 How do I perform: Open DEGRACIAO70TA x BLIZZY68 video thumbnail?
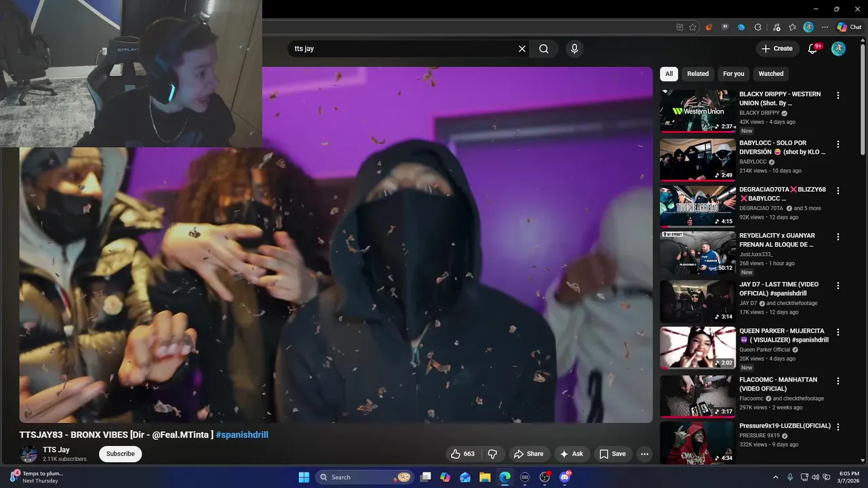[x=698, y=207]
